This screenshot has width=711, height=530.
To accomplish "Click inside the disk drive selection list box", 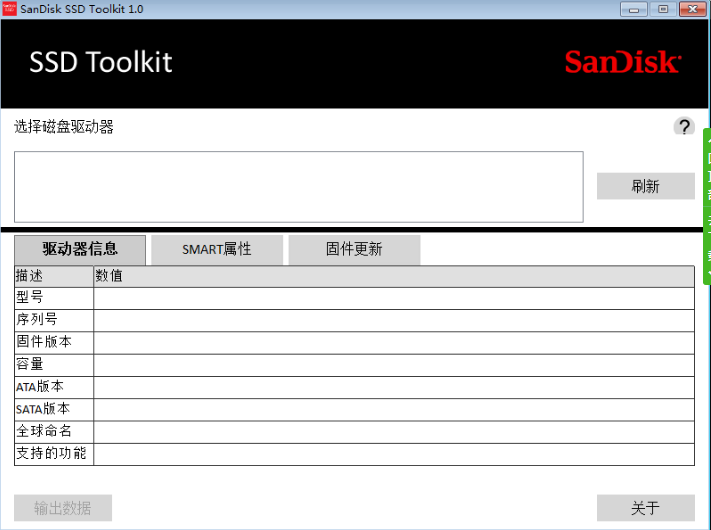I will point(299,187).
